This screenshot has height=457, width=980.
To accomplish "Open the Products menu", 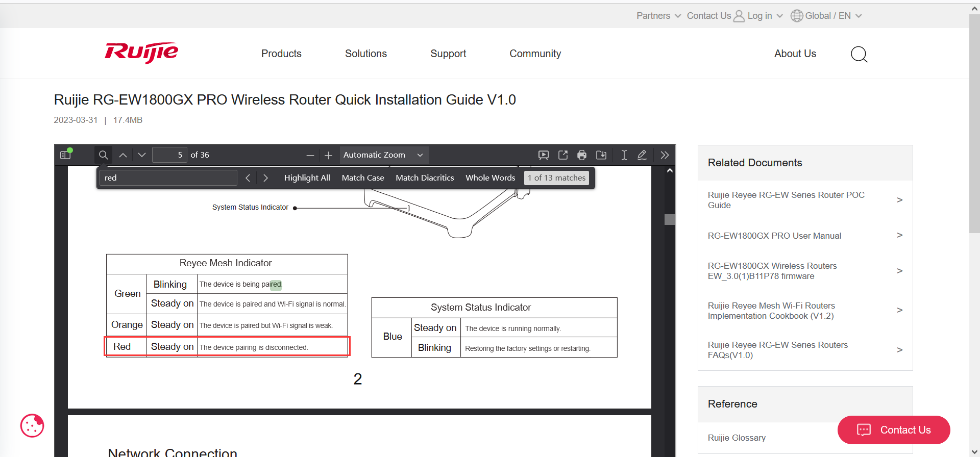I will click(281, 54).
